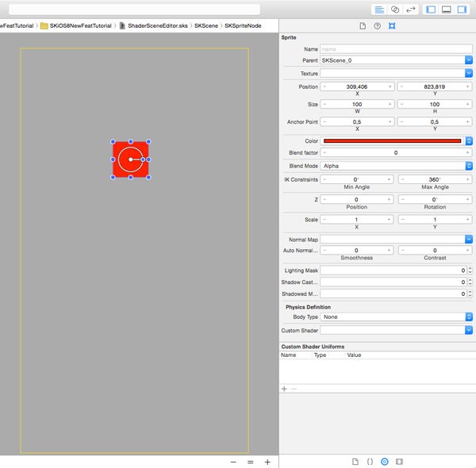The width and height of the screenshot is (476, 468).
Task: Show the Object library
Action: pos(384,462)
